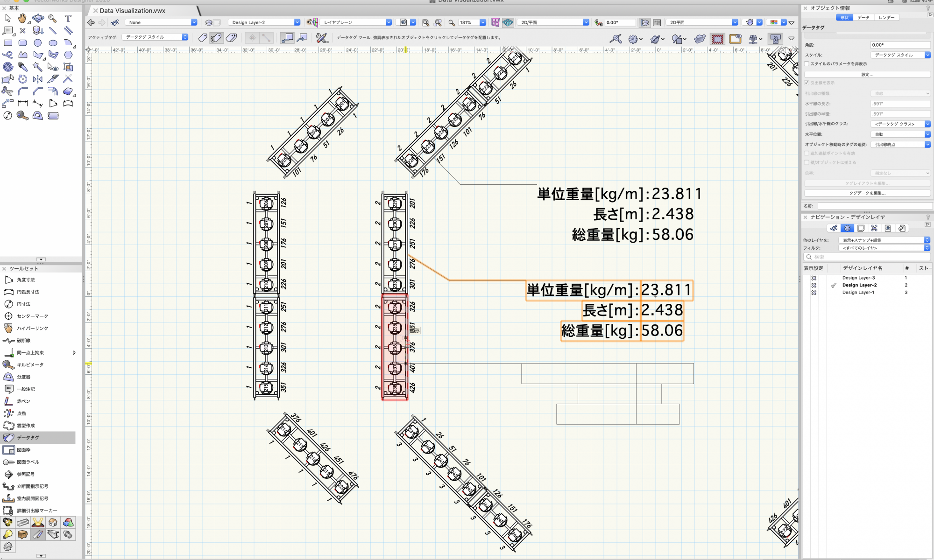Screen dimensions: 934x560
Task: Click the 角度 0.00° input field
Action: click(x=900, y=45)
